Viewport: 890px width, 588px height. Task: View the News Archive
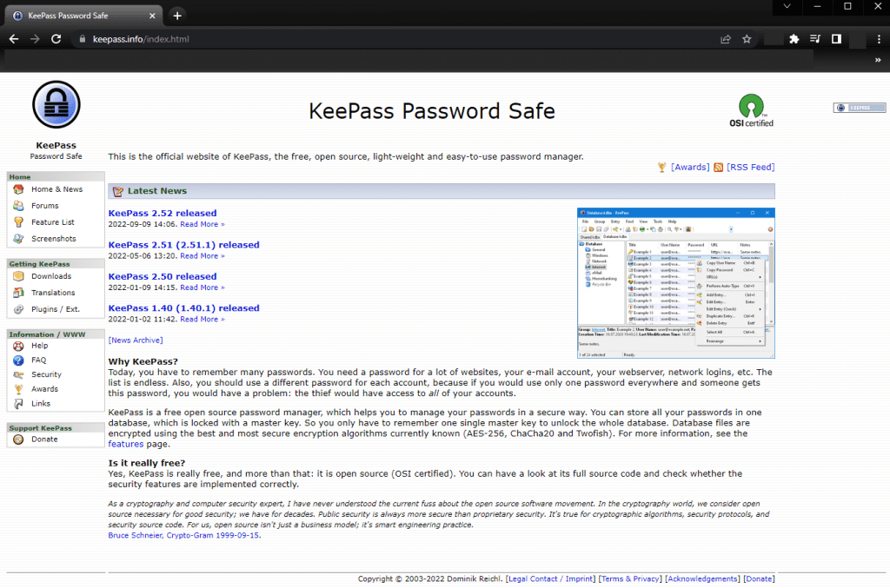(135, 340)
